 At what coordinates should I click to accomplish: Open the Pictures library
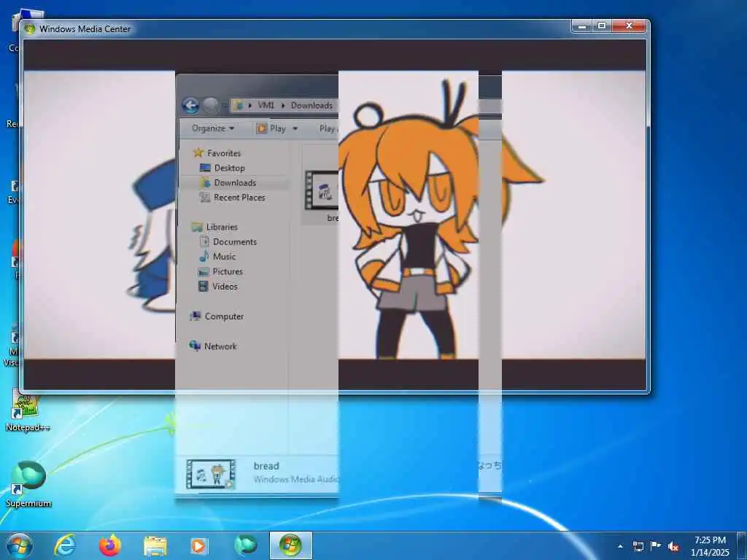[220, 271]
